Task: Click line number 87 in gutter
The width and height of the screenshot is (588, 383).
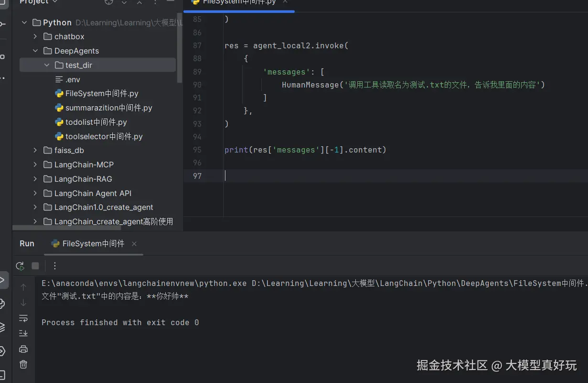Action: coord(197,46)
